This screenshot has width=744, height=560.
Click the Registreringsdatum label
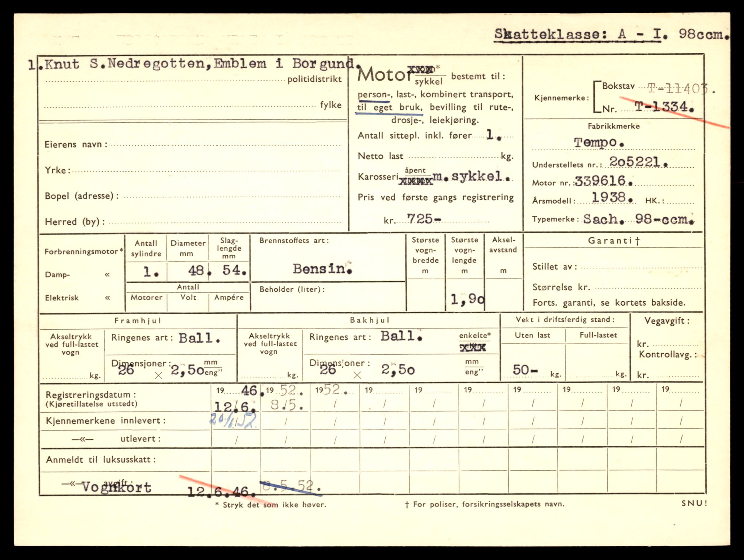click(x=91, y=394)
